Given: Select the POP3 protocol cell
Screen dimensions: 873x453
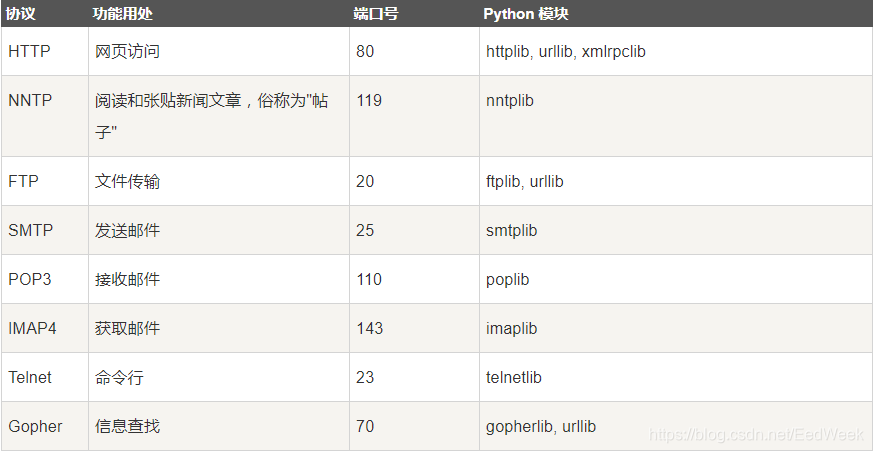Looking at the screenshot, I should 45,279.
